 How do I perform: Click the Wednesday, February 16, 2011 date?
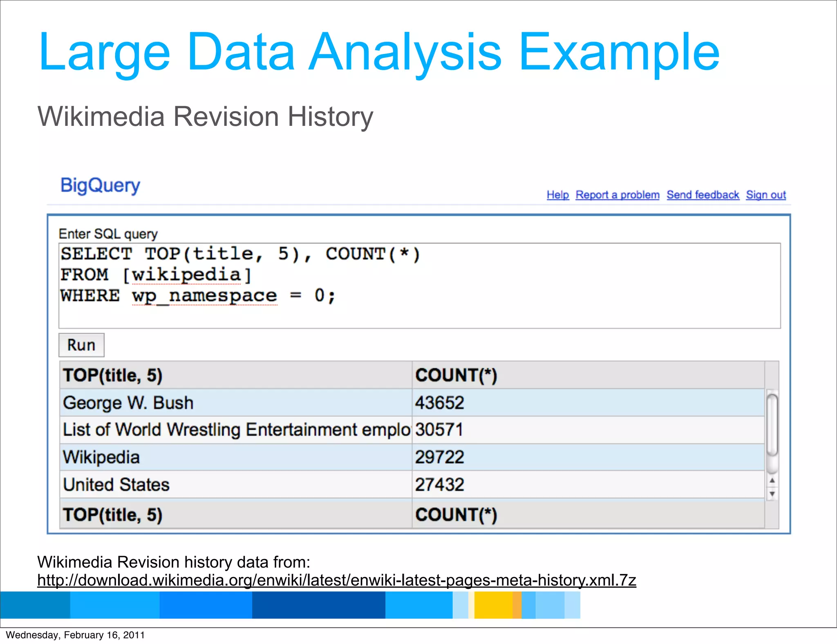point(75,635)
